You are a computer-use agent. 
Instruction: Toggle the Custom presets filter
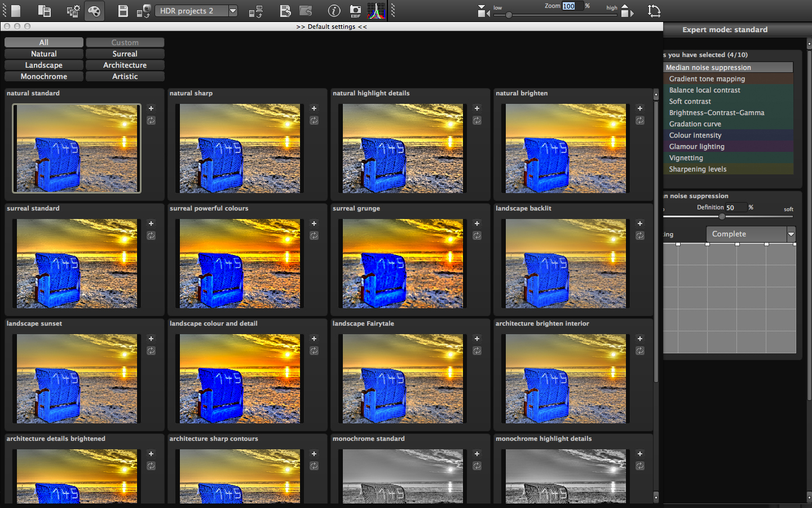click(125, 42)
